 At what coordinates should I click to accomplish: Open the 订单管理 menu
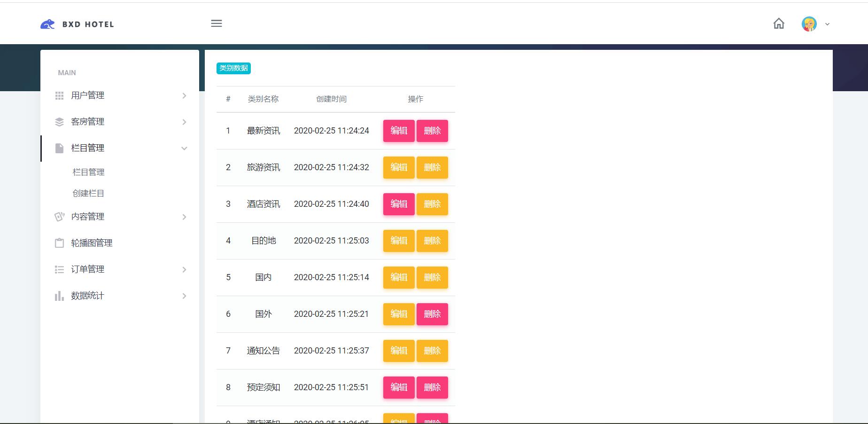pos(120,269)
